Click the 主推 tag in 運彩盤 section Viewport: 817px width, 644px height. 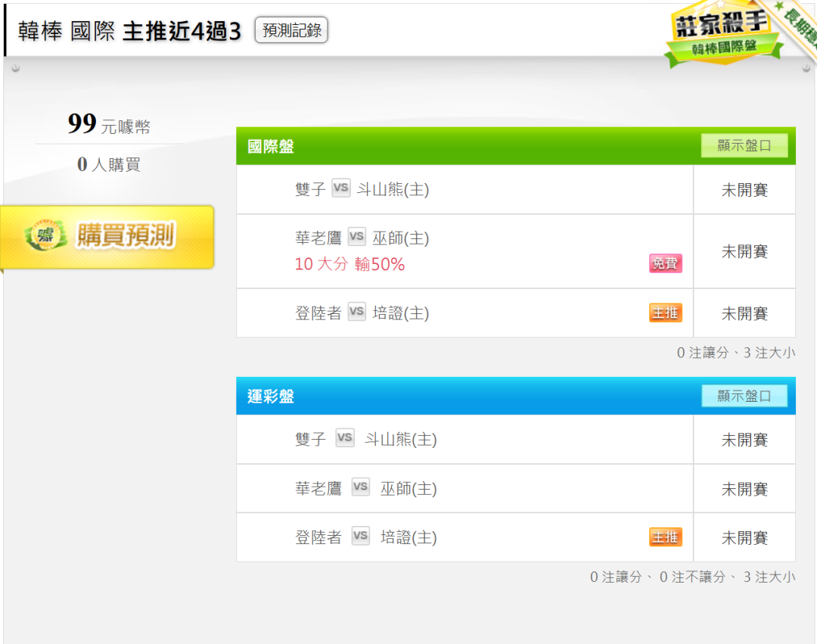(x=666, y=537)
